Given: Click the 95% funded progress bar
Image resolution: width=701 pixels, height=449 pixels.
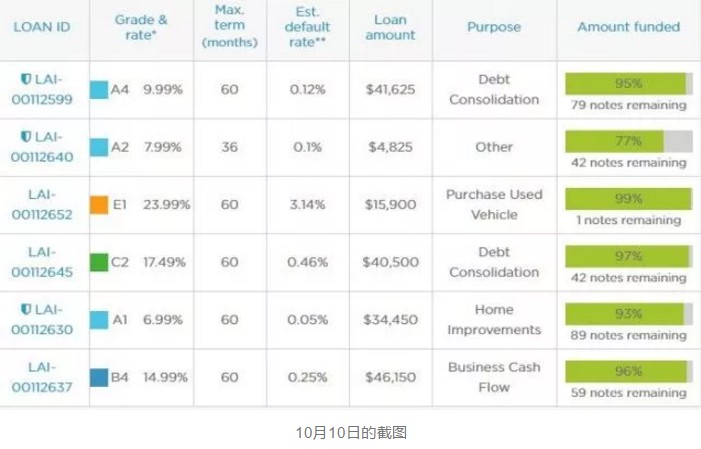Looking at the screenshot, I should tap(628, 83).
